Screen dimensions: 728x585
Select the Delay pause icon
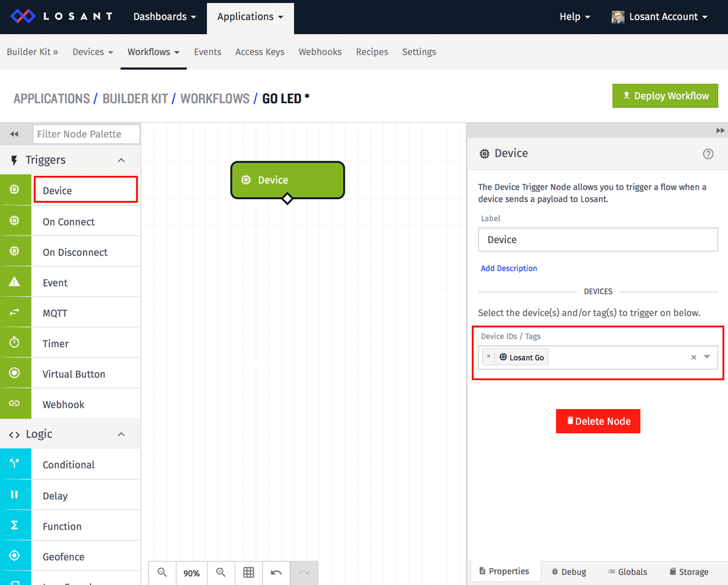tap(15, 495)
